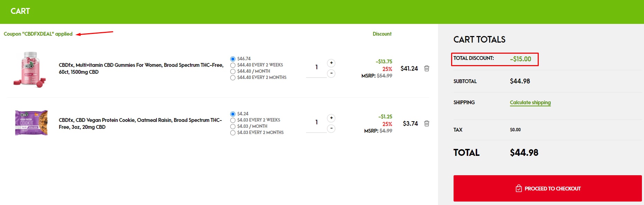
Task: Pick $44.40 every 2 months option
Action: (233, 78)
